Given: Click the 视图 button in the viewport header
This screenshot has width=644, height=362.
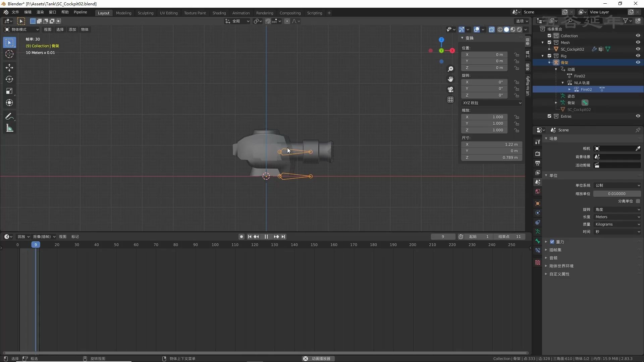Looking at the screenshot, I should click(47, 29).
